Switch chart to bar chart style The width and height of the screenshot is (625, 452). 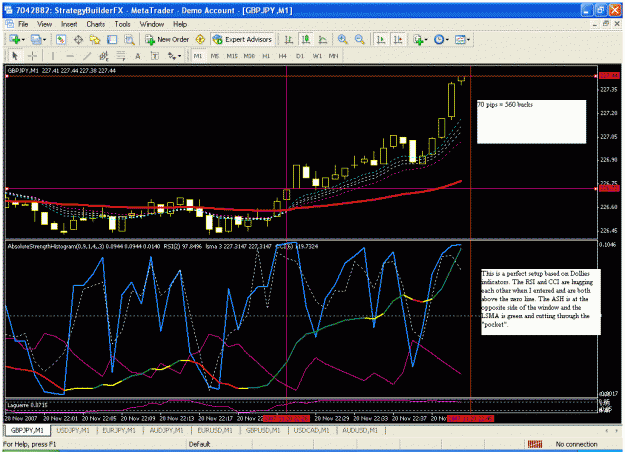pos(289,39)
